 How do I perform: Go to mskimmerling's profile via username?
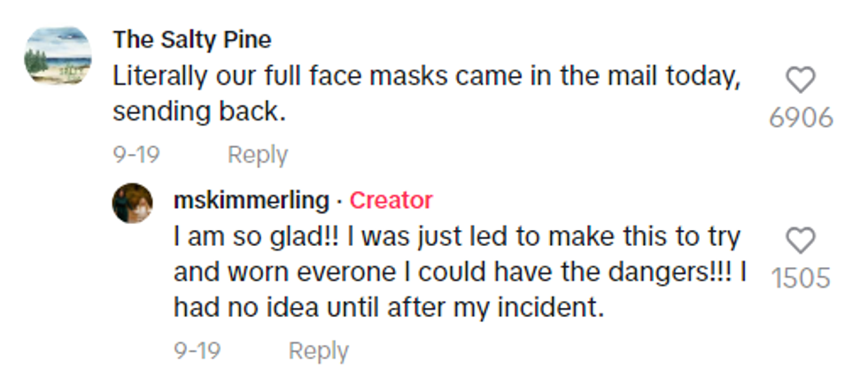pyautogui.click(x=251, y=201)
